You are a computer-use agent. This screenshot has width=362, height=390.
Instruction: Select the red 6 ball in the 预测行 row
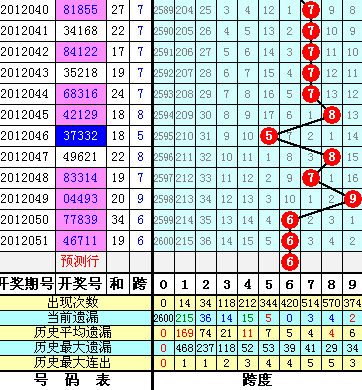(x=290, y=262)
